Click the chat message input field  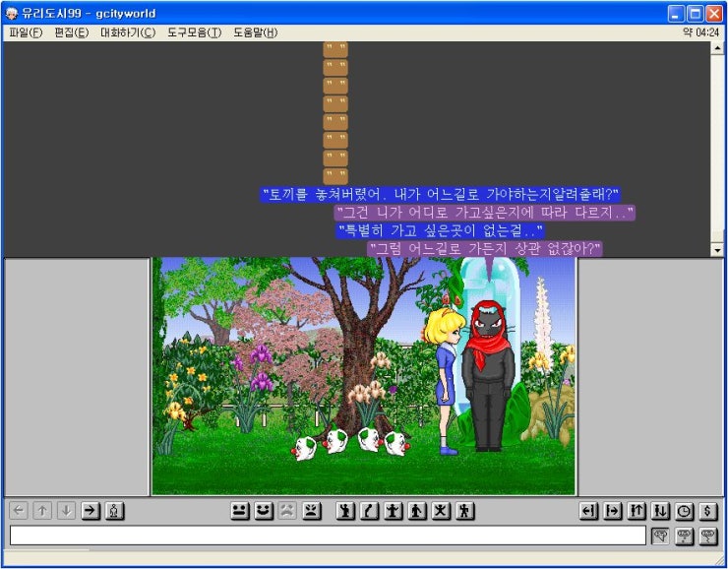pyautogui.click(x=328, y=536)
